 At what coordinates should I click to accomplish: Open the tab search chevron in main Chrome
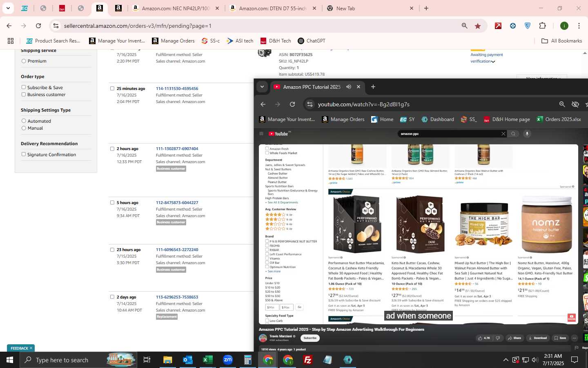[8, 8]
